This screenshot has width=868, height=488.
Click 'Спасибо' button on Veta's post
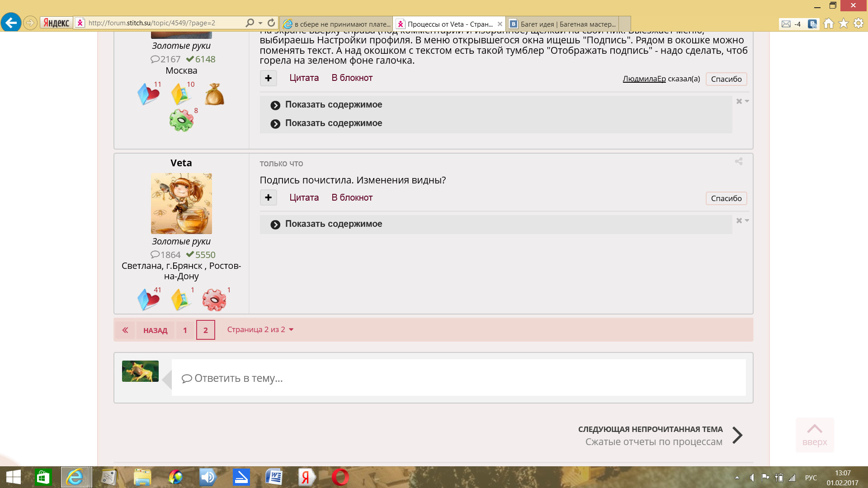coord(726,198)
